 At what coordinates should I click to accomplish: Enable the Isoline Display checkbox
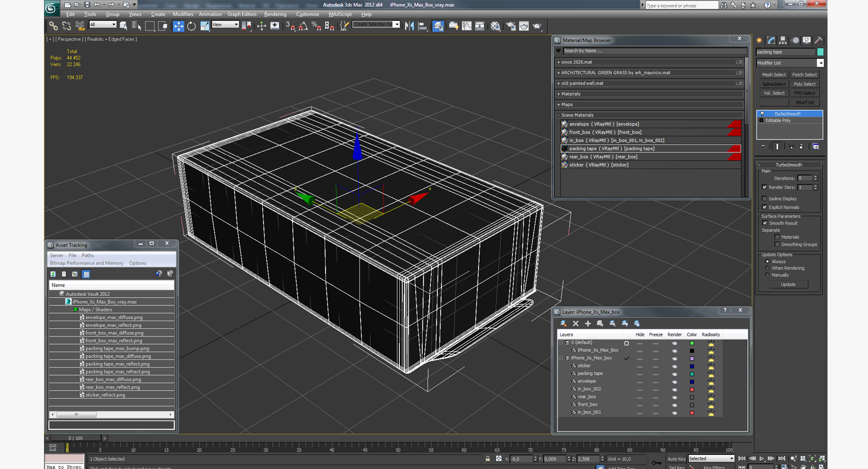tap(764, 199)
